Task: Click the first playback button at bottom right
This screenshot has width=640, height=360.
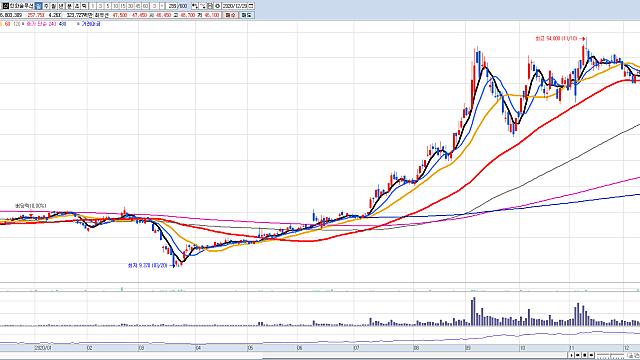Action: click(571, 355)
